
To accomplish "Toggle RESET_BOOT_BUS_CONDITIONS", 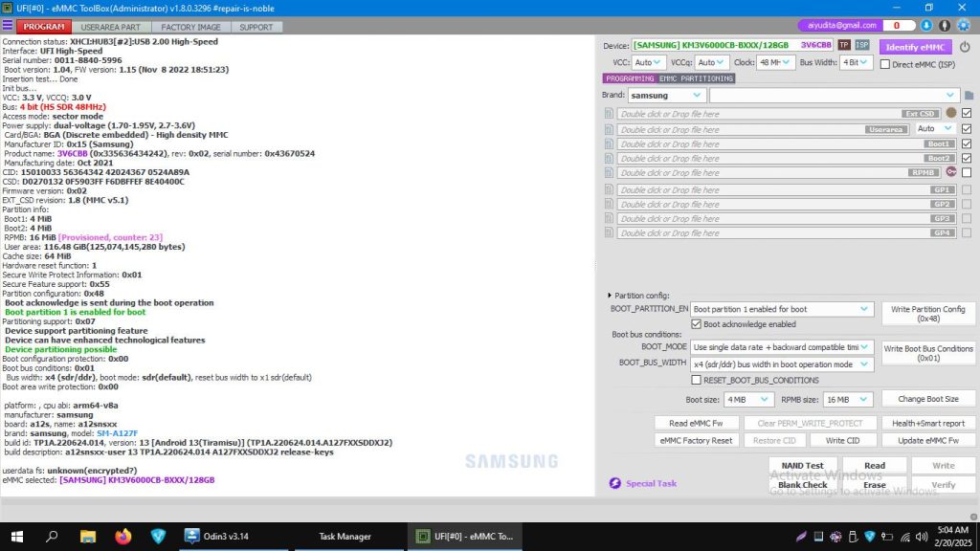I will click(x=696, y=380).
